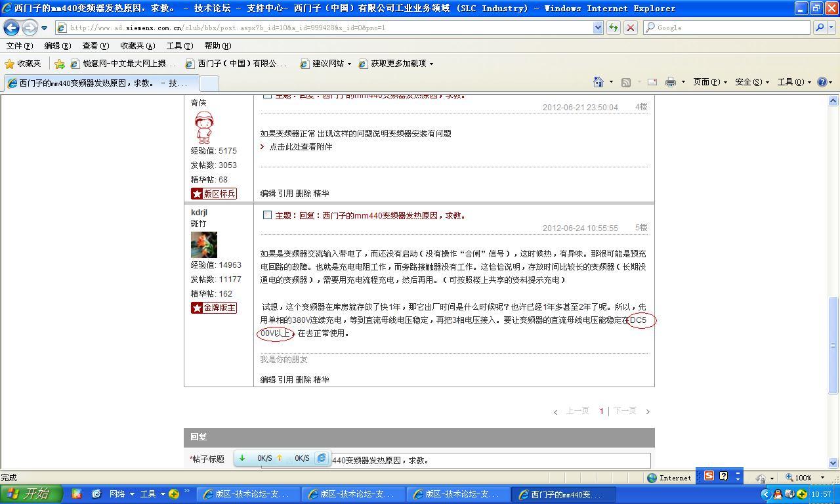
Task: Open Read Mail envelope icon
Action: click(x=652, y=82)
